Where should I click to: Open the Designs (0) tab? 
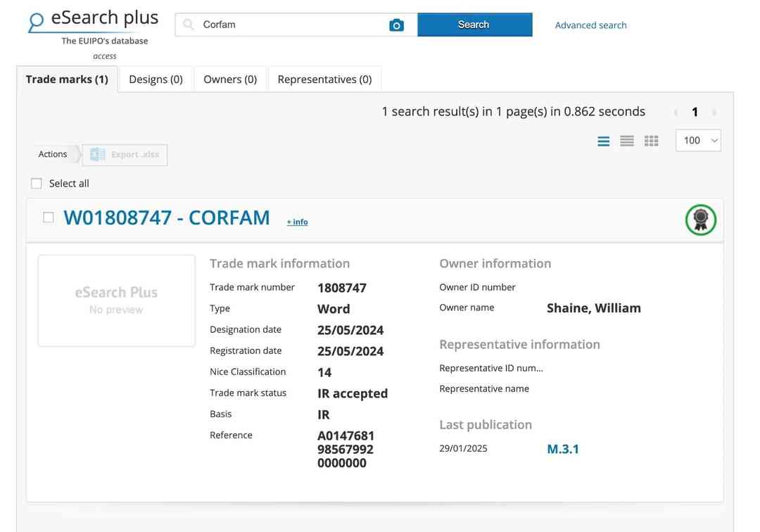[156, 80]
